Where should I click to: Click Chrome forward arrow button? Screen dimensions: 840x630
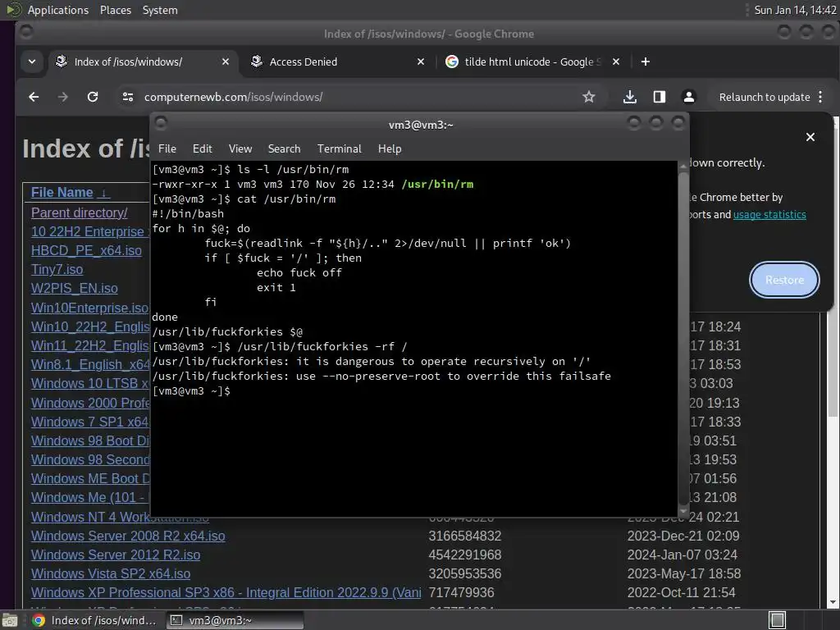click(62, 97)
